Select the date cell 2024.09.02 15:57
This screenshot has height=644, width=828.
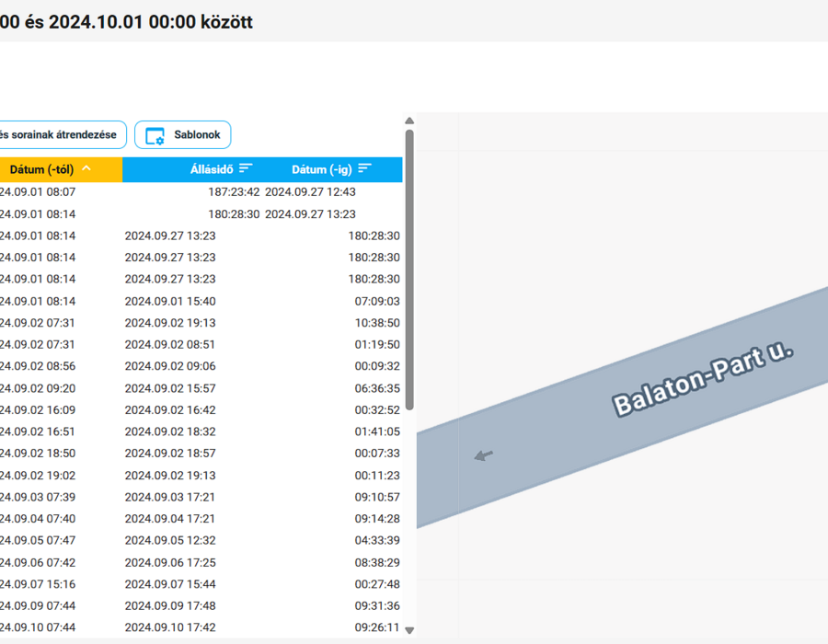pos(170,388)
